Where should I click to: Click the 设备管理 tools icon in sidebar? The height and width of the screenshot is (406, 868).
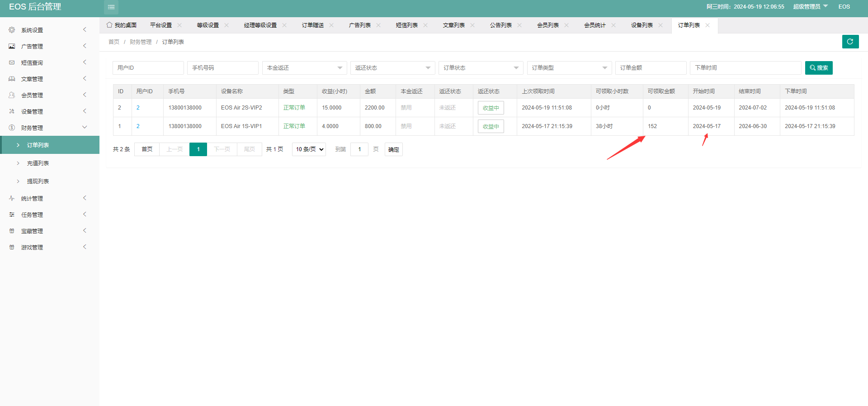(x=12, y=111)
